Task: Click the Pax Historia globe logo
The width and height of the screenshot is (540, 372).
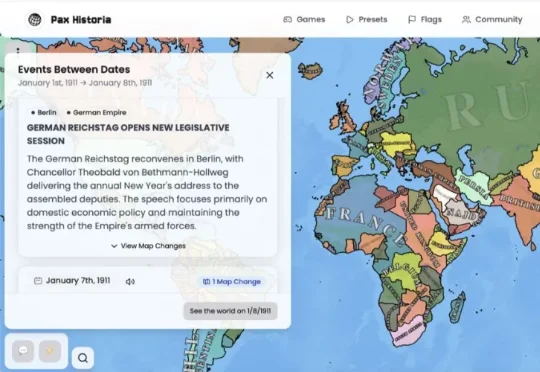Action: click(x=35, y=20)
